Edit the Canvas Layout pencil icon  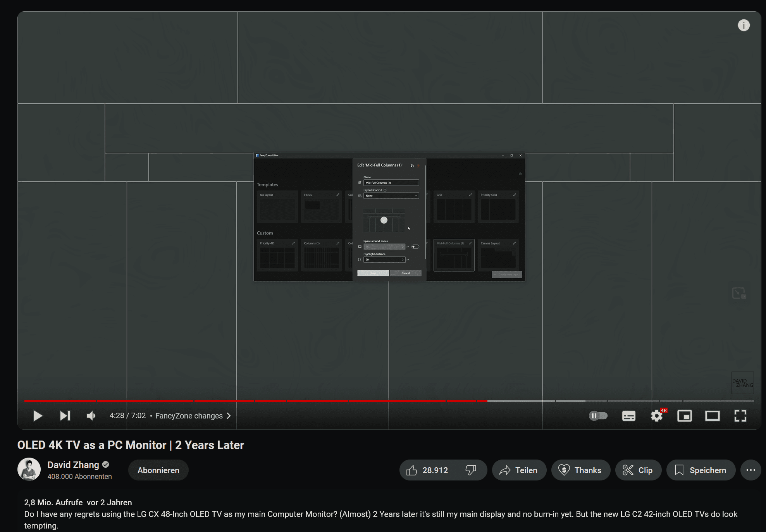coord(515,243)
